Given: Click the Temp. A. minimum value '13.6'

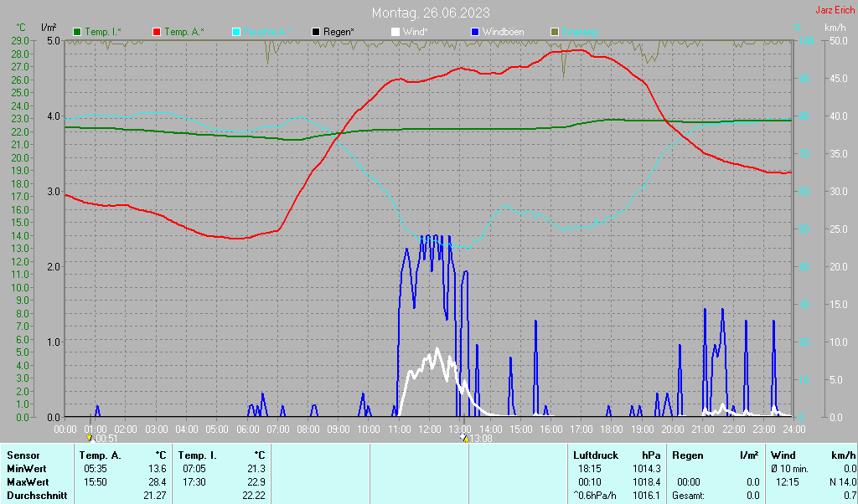Looking at the screenshot, I should pos(158,469).
